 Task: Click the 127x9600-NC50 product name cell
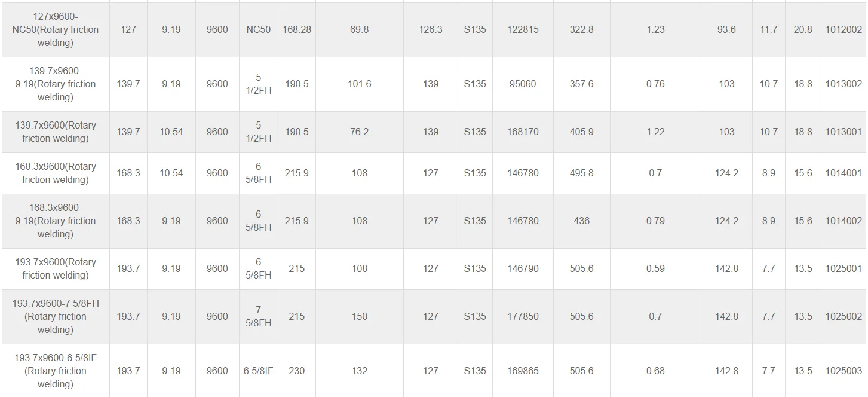pyautogui.click(x=55, y=29)
